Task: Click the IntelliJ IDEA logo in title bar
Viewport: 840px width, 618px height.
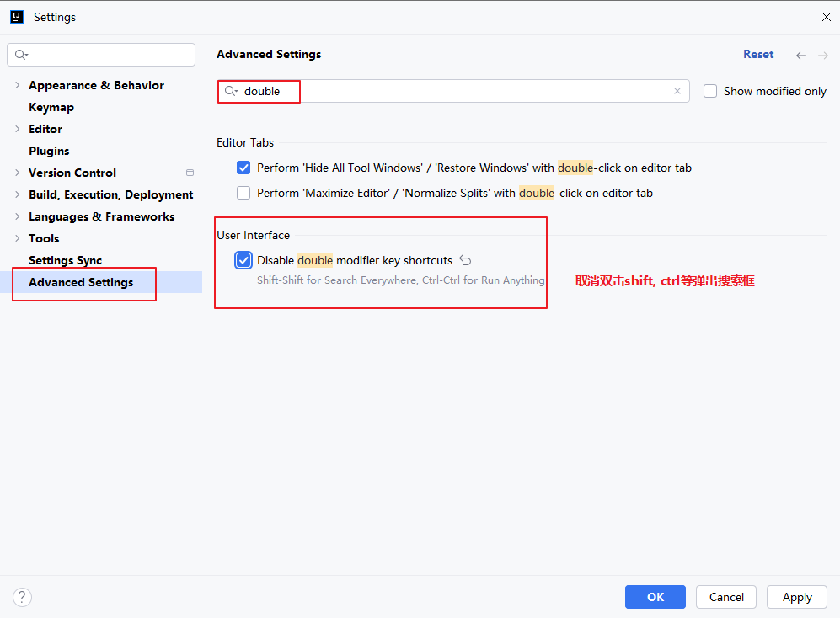Action: [17, 17]
